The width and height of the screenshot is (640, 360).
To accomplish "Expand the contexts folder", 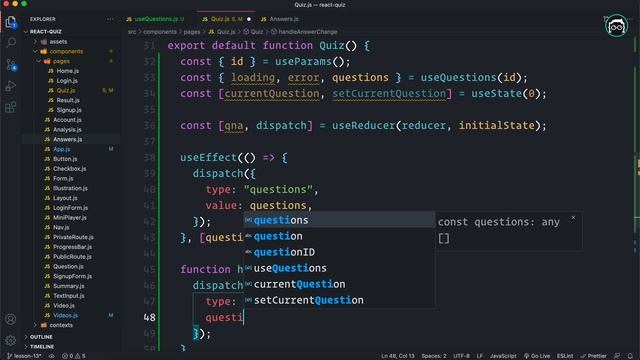I will 61,325.
